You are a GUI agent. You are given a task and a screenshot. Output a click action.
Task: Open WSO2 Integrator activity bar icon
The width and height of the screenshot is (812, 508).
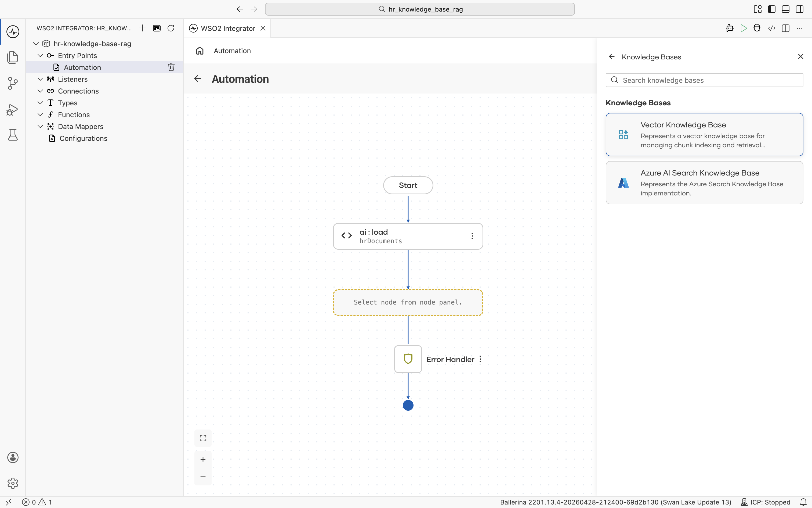click(13, 32)
